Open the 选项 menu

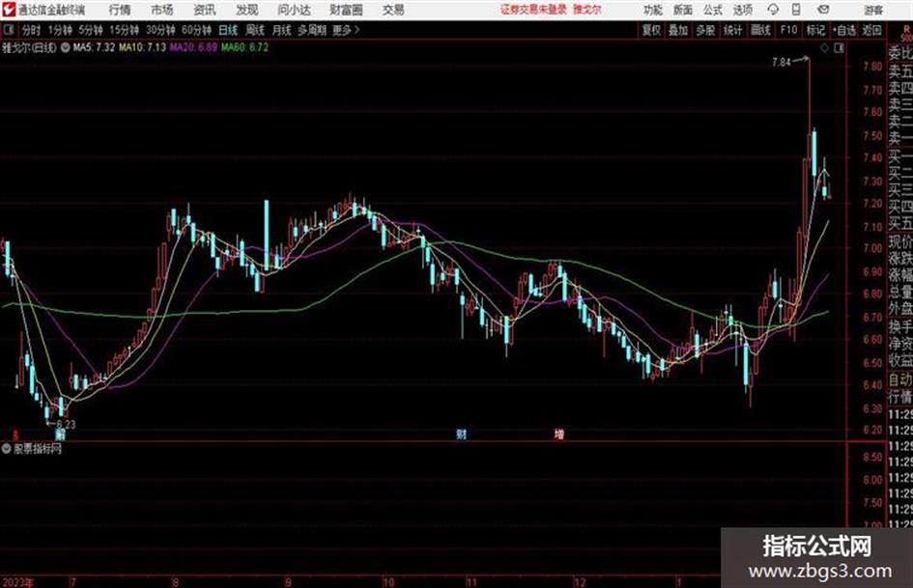click(x=743, y=10)
